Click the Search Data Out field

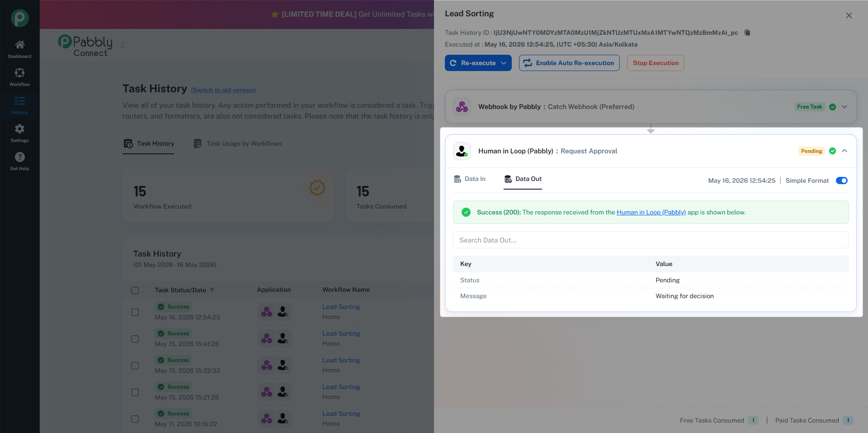651,240
